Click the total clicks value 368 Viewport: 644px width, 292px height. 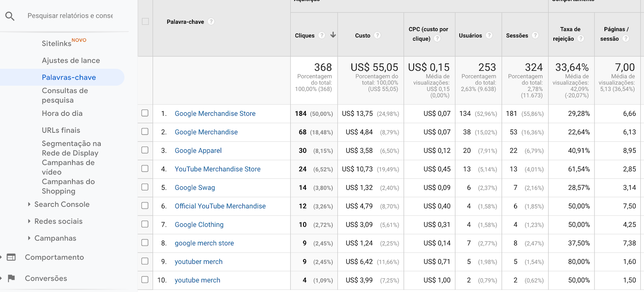(x=323, y=67)
